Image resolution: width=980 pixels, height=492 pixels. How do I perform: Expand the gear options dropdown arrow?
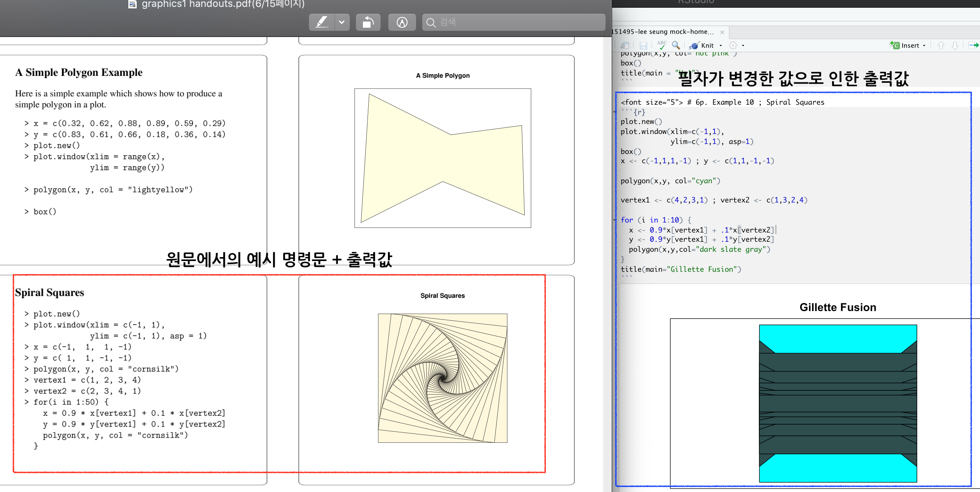coord(743,45)
